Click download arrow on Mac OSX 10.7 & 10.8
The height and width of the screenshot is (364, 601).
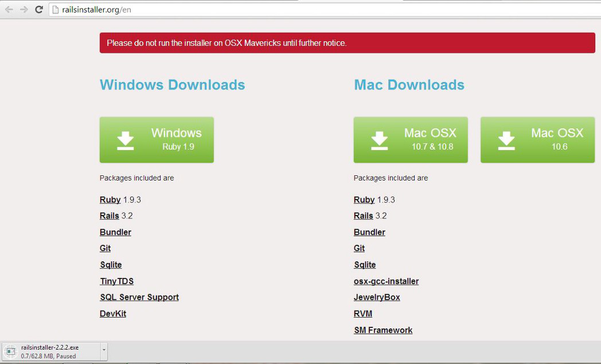pos(379,140)
